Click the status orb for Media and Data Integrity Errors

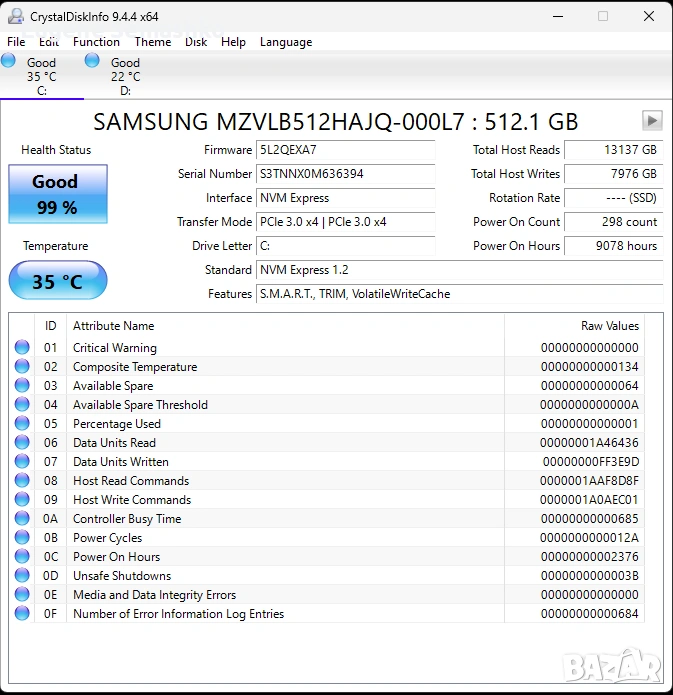coord(22,595)
